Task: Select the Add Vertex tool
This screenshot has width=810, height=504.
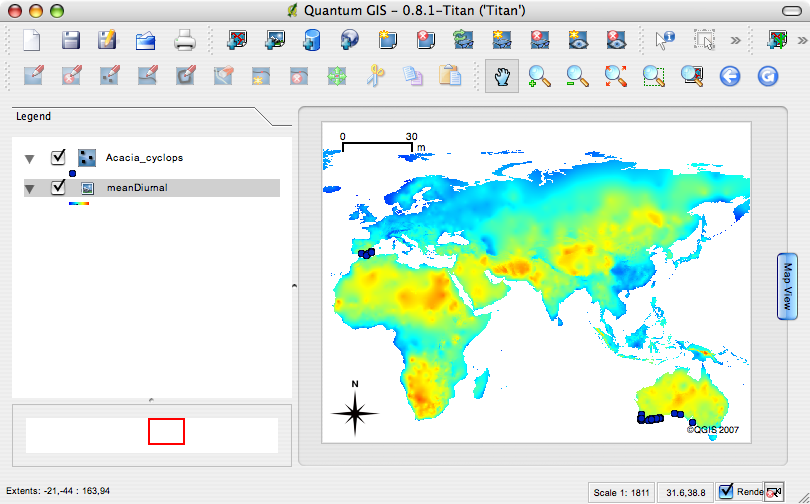Action: point(261,76)
